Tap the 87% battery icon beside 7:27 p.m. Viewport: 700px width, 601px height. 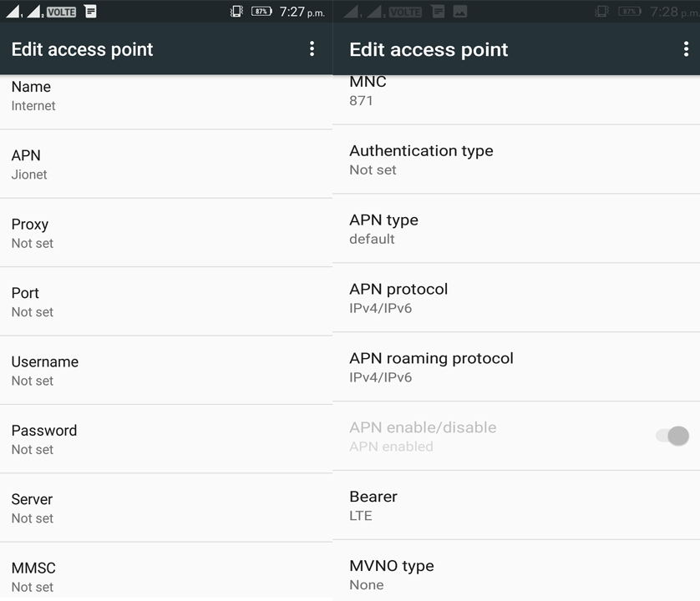coord(261,12)
